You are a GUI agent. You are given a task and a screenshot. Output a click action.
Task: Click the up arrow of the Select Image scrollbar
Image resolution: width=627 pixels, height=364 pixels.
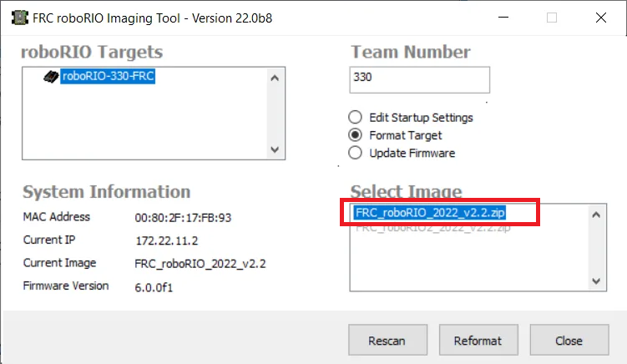(x=596, y=215)
